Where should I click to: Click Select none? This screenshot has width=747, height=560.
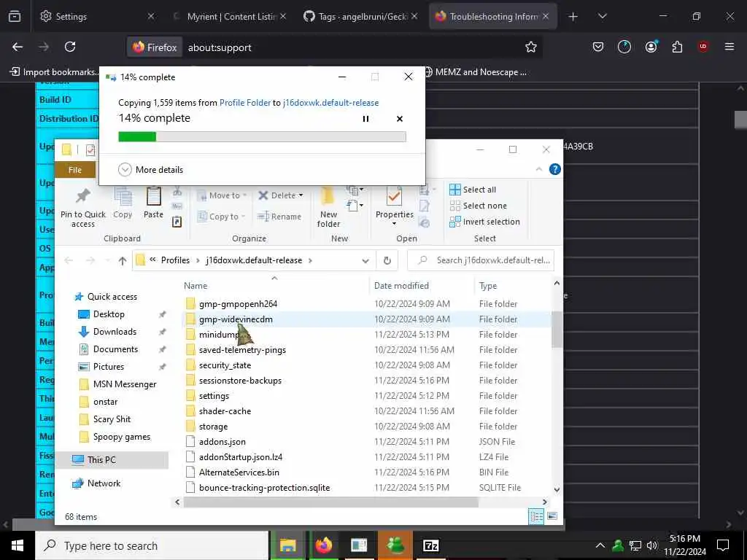click(x=479, y=206)
